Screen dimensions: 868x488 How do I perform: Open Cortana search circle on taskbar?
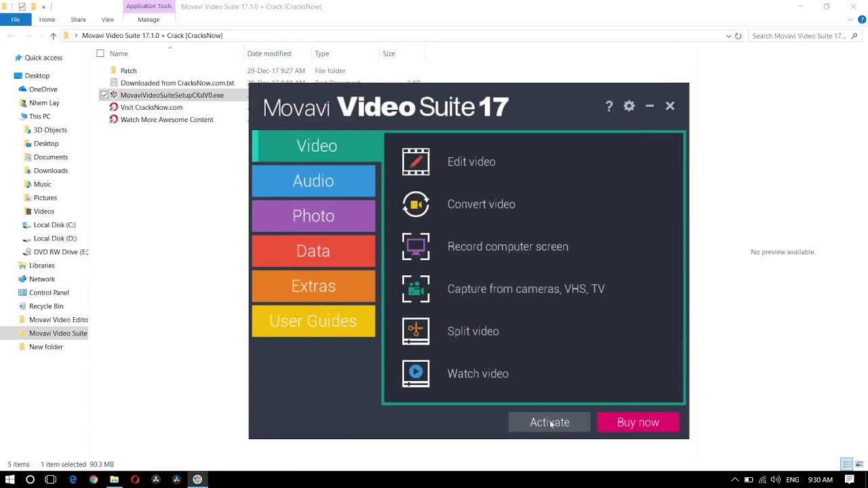pos(30,479)
